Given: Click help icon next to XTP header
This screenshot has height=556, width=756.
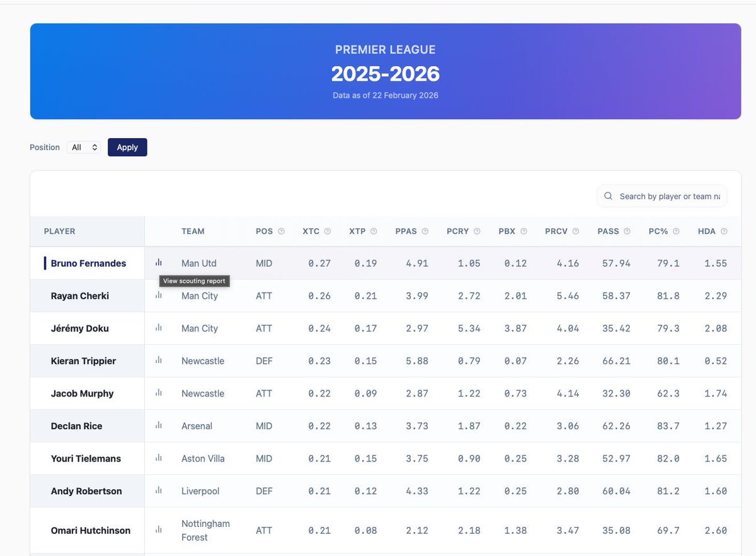Looking at the screenshot, I should pos(374,231).
